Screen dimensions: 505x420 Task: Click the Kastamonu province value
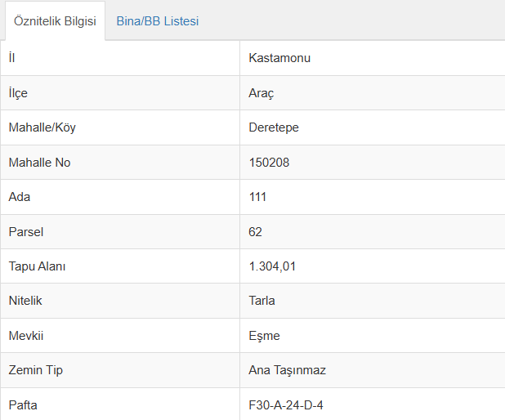[x=279, y=58]
